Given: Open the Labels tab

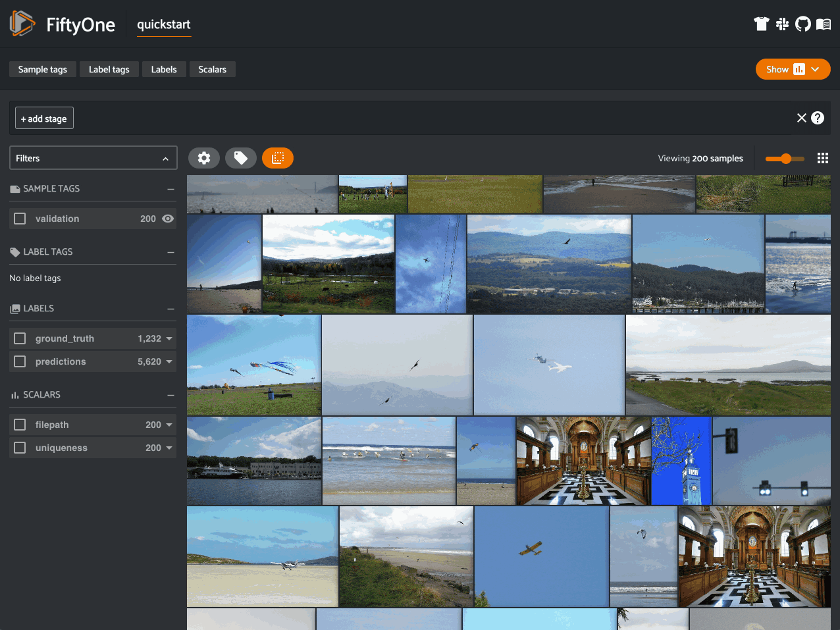Looking at the screenshot, I should [x=164, y=69].
